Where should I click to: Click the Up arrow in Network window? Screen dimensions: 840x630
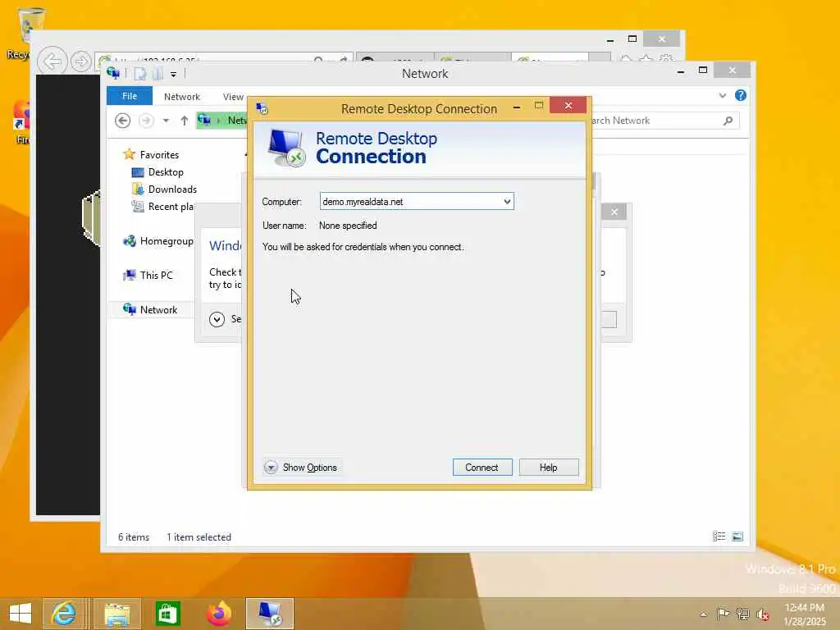click(185, 121)
